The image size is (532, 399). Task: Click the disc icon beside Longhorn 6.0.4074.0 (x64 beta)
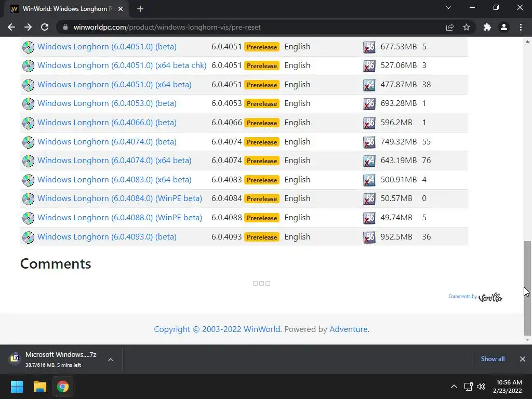click(x=28, y=161)
